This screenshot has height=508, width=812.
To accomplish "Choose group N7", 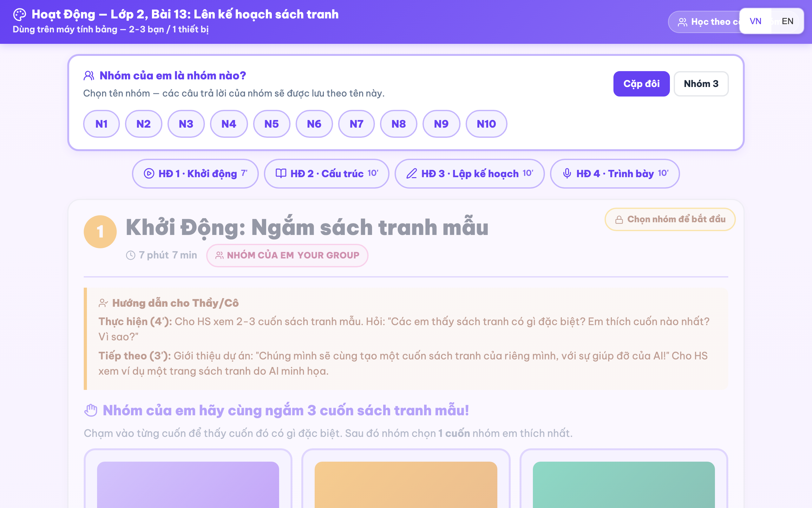I will [x=356, y=124].
